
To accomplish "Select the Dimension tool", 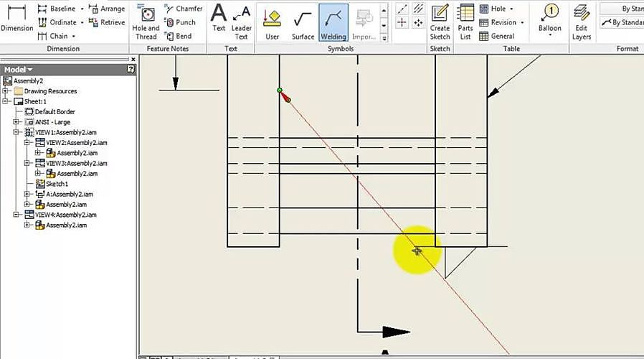I will pyautogui.click(x=16, y=20).
